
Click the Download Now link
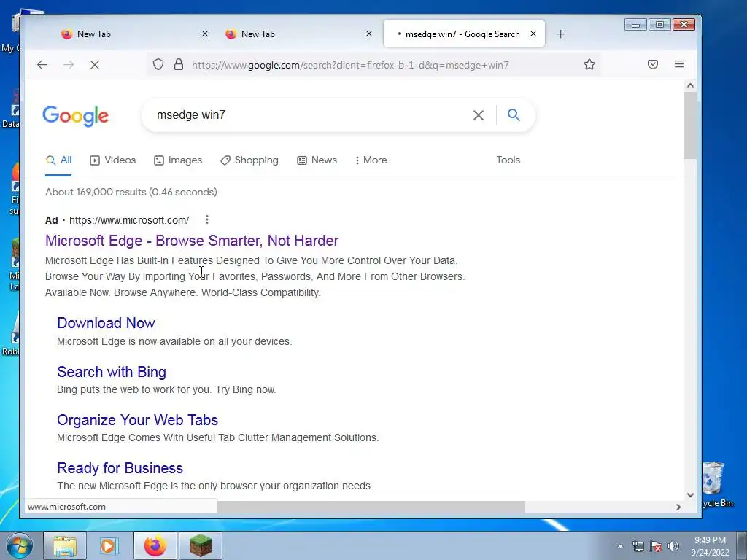(107, 323)
